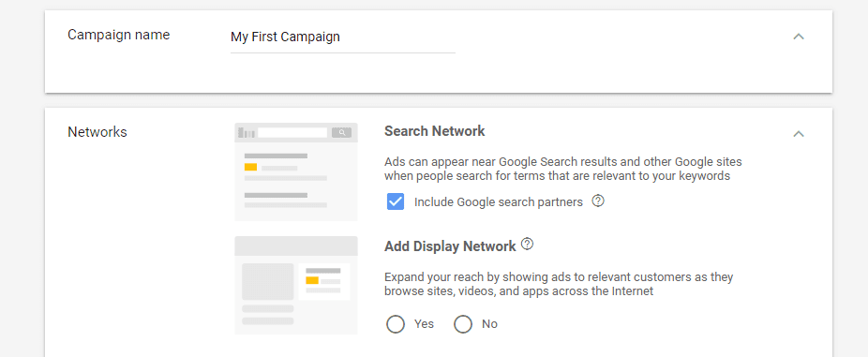Open help icon next to Add Display Network

[x=528, y=244]
